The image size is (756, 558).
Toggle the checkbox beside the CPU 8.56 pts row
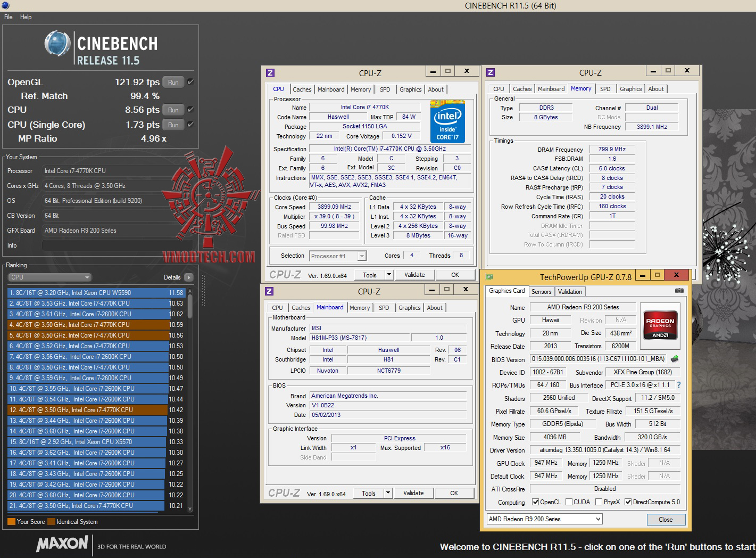pos(190,110)
